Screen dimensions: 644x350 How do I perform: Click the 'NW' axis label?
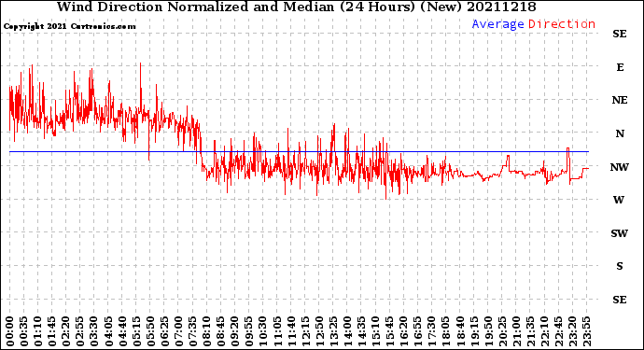[620, 167]
